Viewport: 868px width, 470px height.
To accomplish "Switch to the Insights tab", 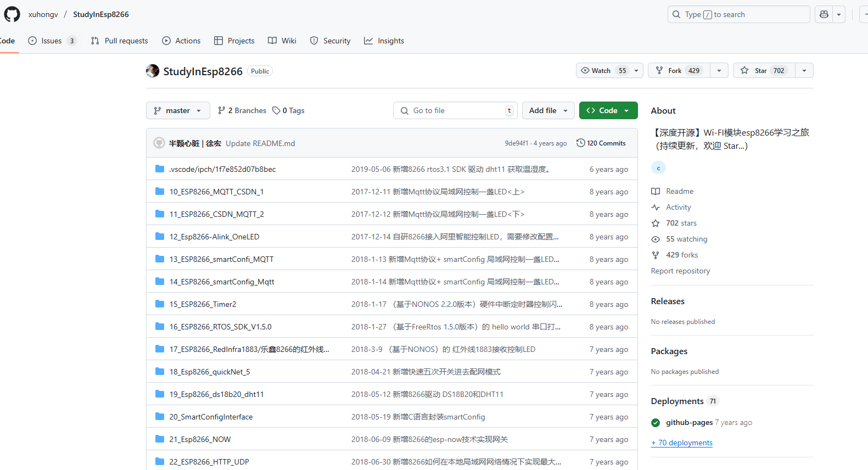I will click(x=384, y=41).
